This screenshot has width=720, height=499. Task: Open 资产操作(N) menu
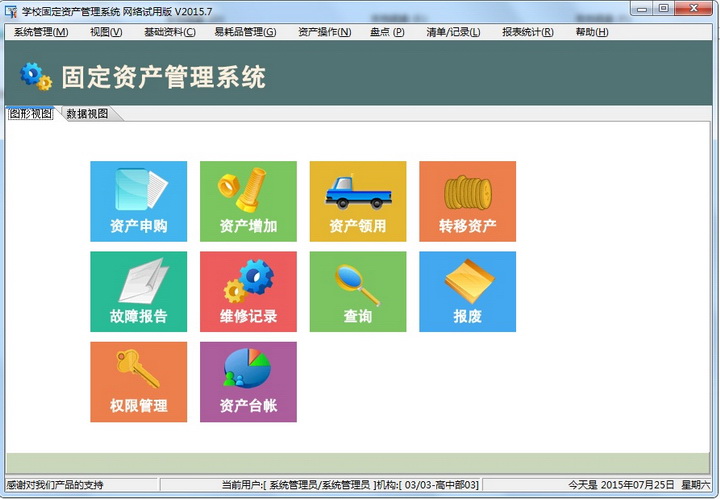(325, 32)
